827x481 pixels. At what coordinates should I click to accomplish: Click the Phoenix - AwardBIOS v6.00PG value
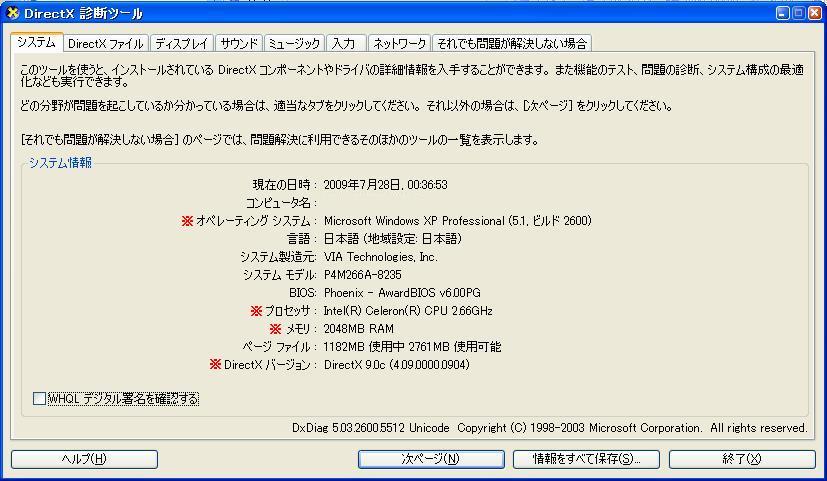[x=402, y=293]
